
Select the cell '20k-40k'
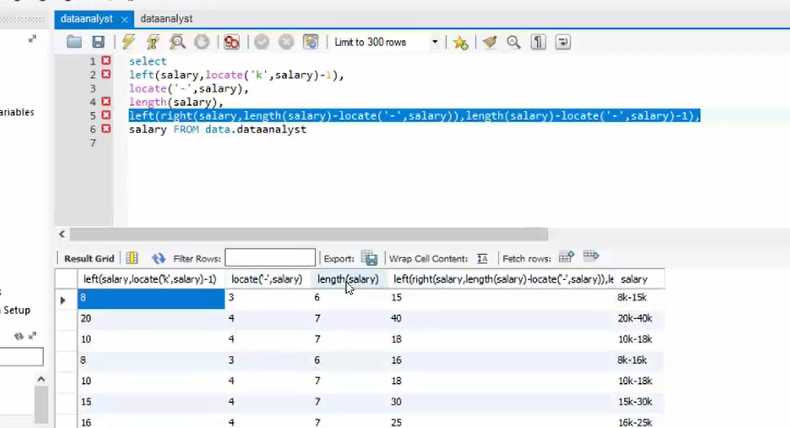pyautogui.click(x=635, y=319)
